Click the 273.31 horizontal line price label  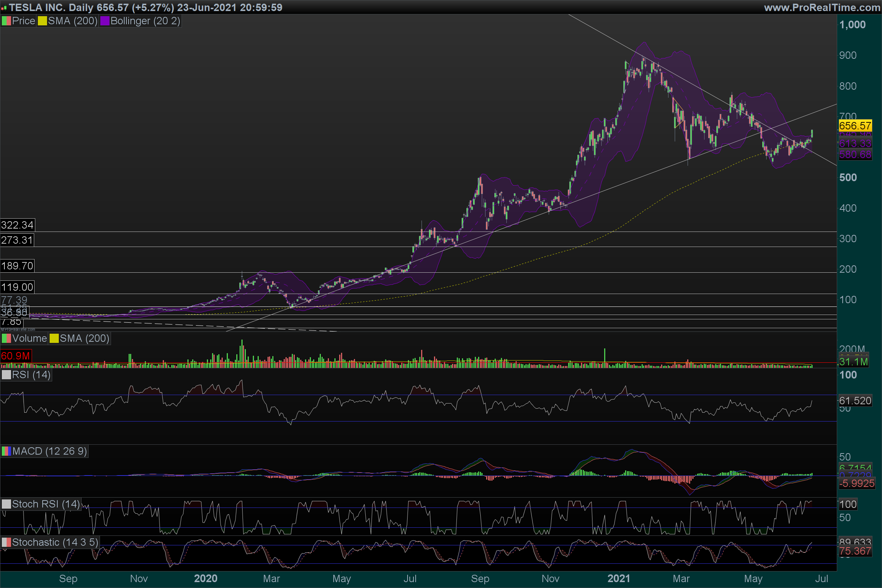pyautogui.click(x=17, y=240)
